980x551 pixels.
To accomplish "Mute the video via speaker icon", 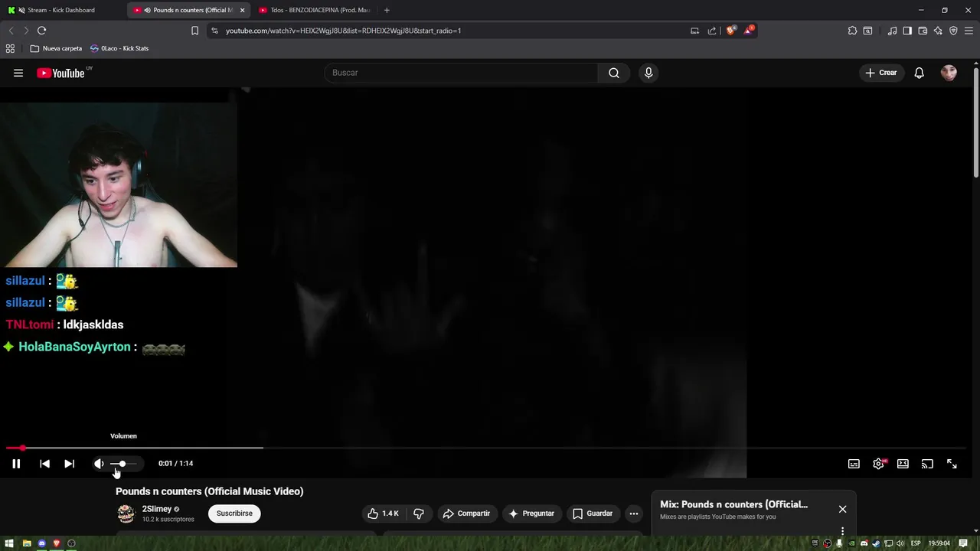I will point(99,464).
